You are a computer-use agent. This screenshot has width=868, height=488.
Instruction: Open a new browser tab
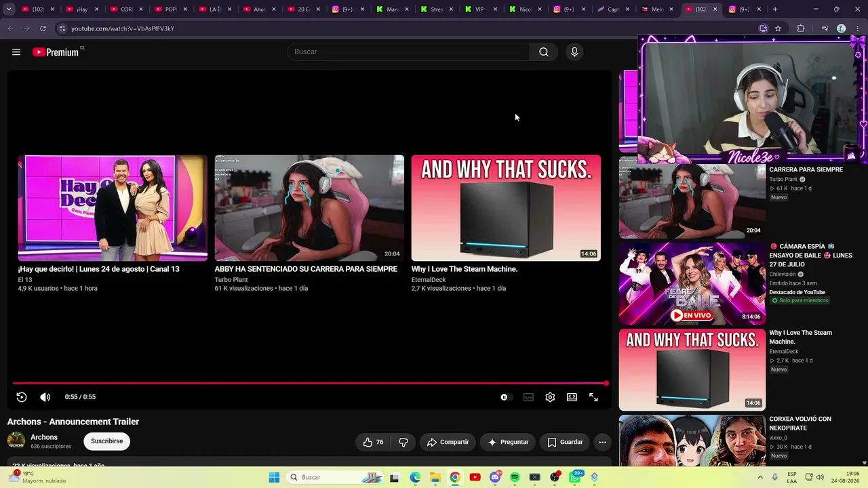tap(775, 9)
